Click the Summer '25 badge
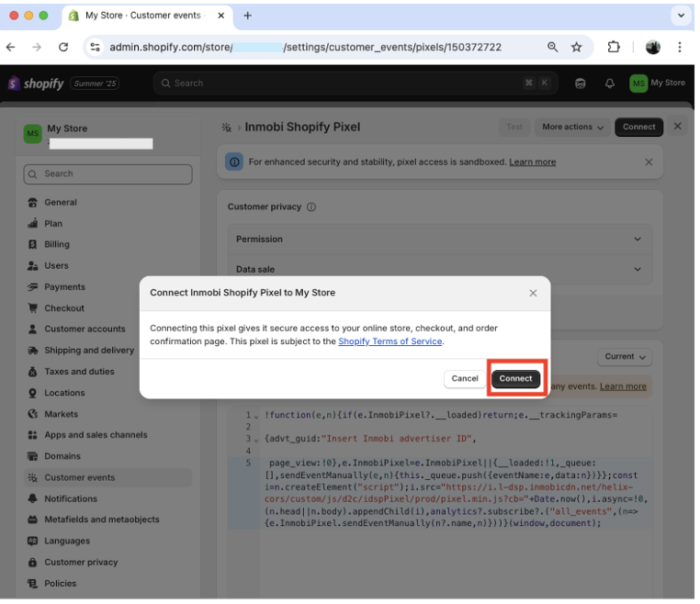The width and height of the screenshot is (700, 604). (x=95, y=84)
